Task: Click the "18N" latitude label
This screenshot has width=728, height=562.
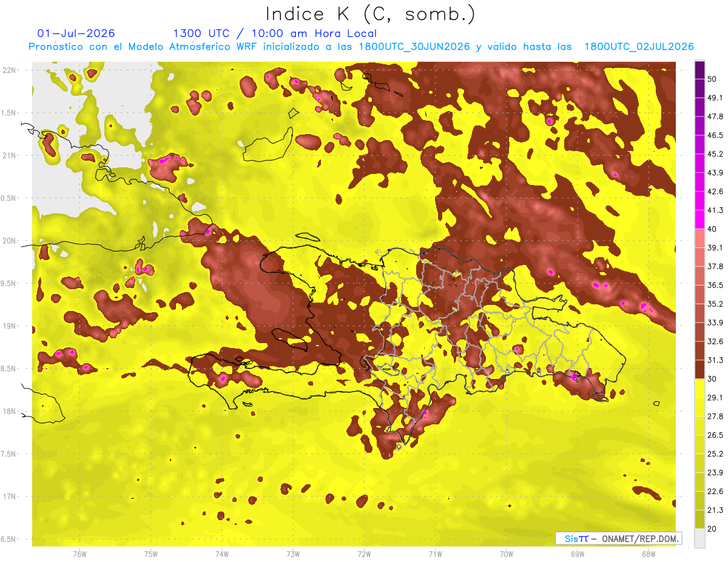Action: click(x=10, y=411)
